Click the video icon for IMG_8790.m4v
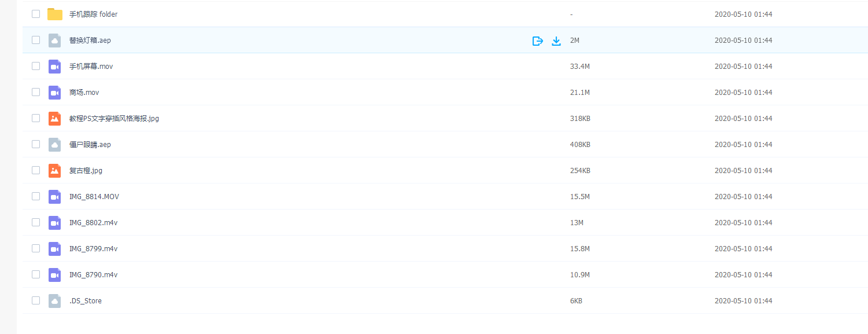 point(55,274)
